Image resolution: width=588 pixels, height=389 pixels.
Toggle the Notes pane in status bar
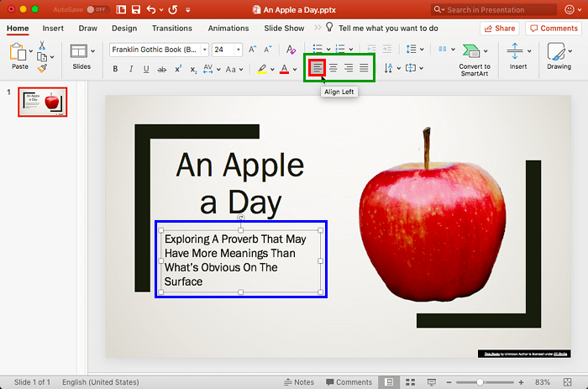coord(298,382)
